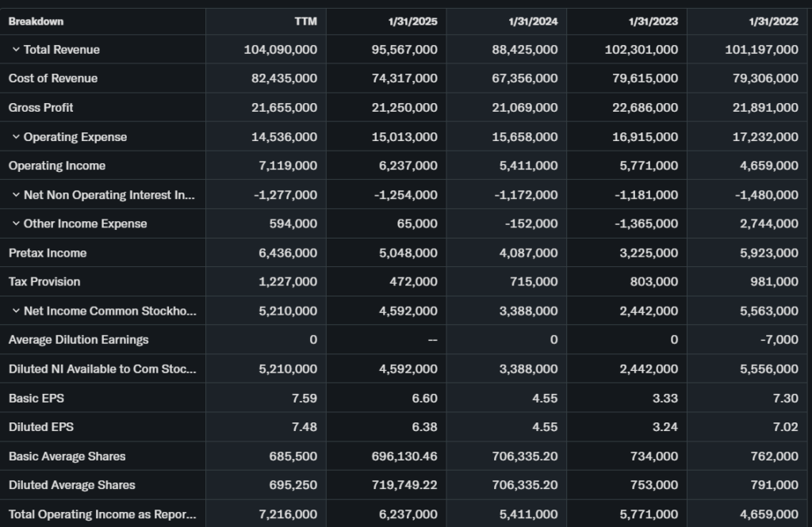
Task: Expand the Operating Expense row chevron
Action: click(16, 137)
